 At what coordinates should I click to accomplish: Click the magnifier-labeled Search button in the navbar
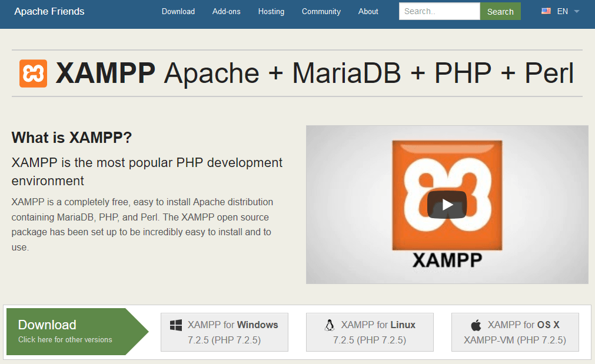coord(500,11)
